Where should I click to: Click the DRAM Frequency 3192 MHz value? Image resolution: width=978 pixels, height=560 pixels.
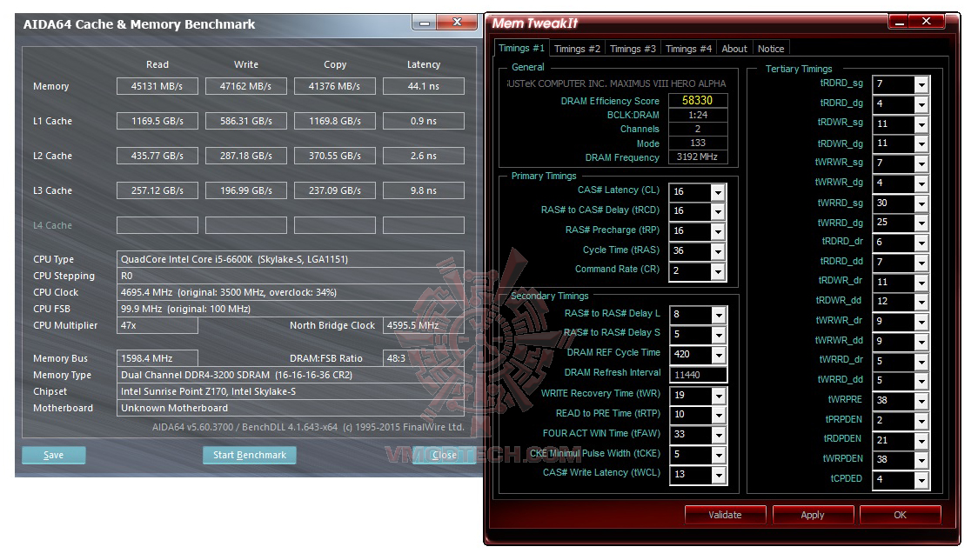697,157
